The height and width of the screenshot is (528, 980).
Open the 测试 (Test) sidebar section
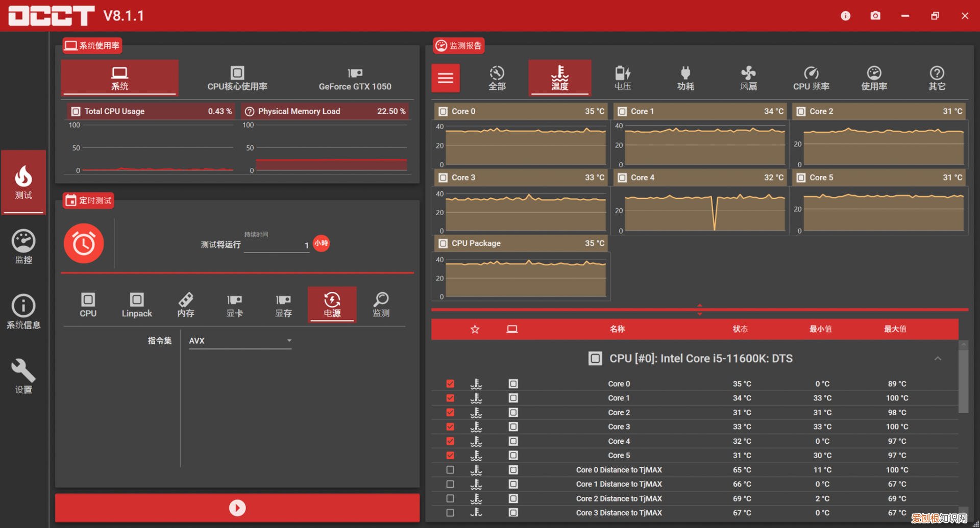click(23, 182)
